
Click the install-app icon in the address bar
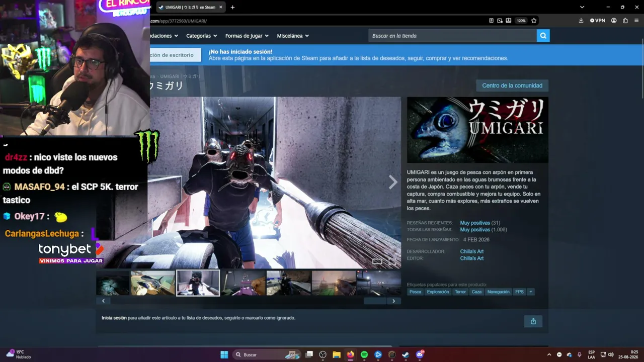click(508, 21)
